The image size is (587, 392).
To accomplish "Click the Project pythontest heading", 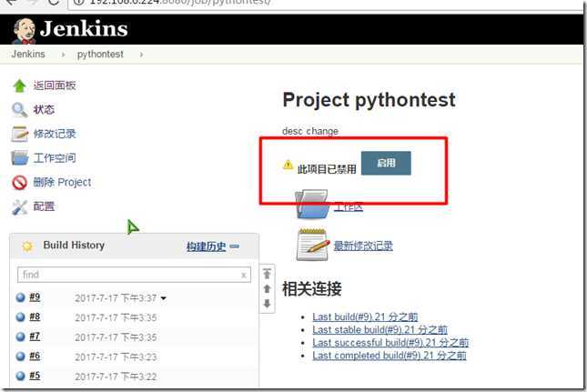I will [369, 100].
